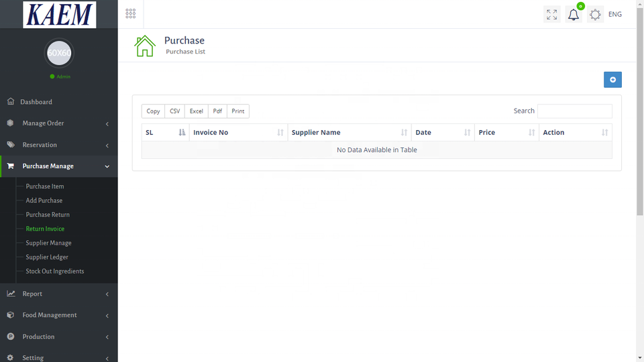Viewport: 644px width, 362px height.
Task: Click the Purchase Manage cart icon
Action: click(11, 166)
